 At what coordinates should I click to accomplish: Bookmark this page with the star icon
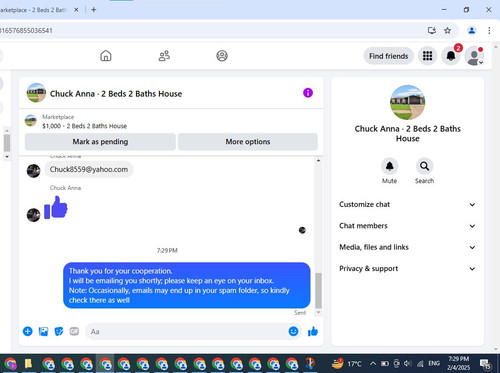click(x=447, y=31)
